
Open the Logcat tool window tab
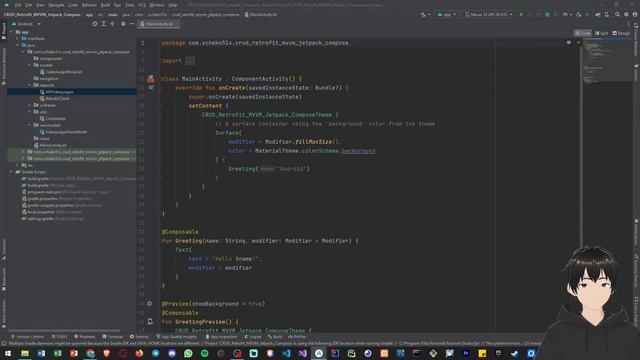(x=253, y=337)
